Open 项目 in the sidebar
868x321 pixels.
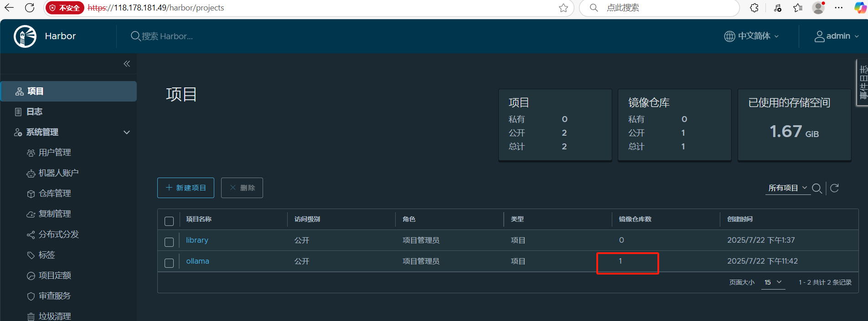pyautogui.click(x=68, y=91)
